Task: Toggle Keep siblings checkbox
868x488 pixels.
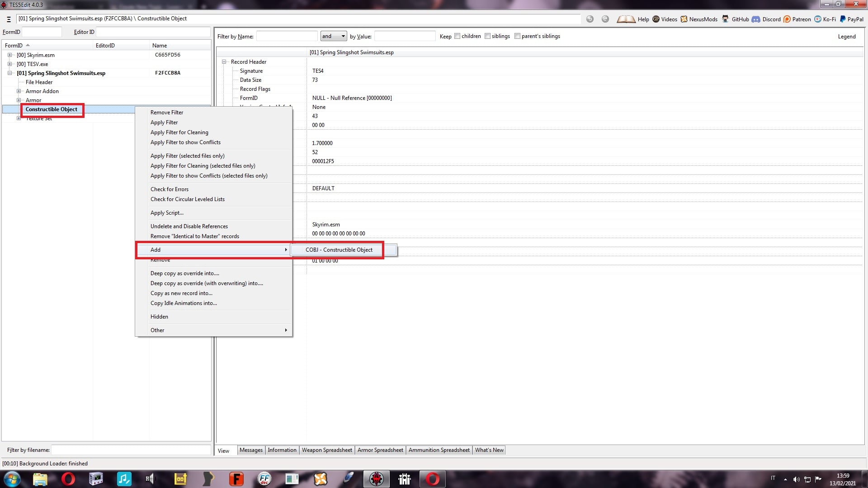Action: (x=487, y=36)
